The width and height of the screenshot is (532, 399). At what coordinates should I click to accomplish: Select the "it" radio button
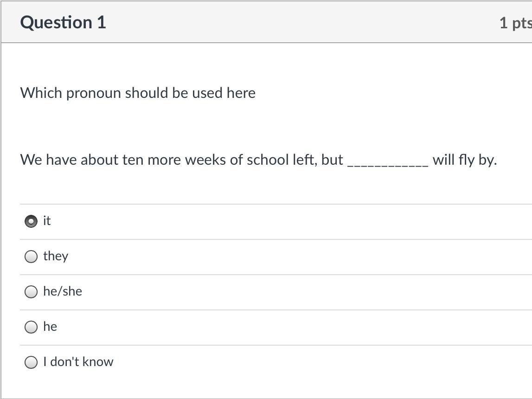tap(31, 222)
